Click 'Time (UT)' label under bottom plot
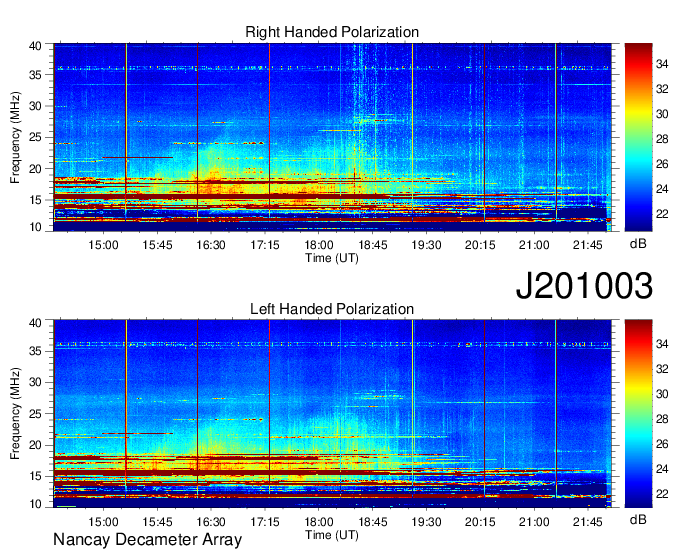The height and width of the screenshot is (552, 680). coord(332,535)
